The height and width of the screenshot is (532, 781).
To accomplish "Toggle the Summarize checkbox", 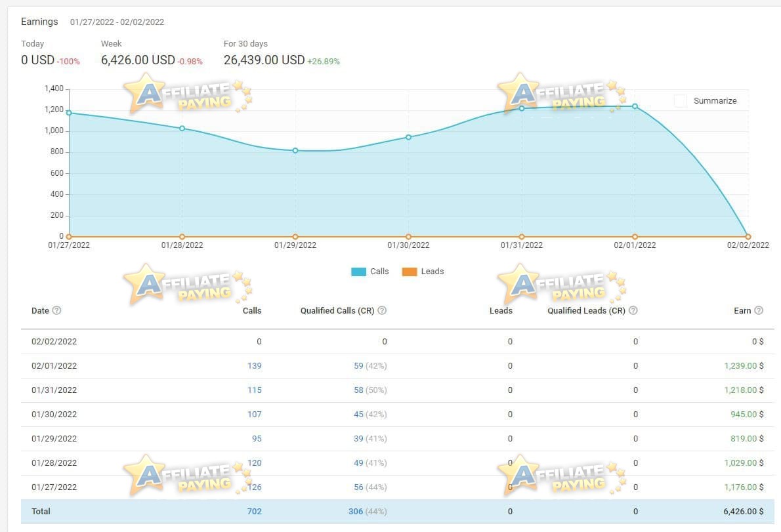I will (681, 100).
